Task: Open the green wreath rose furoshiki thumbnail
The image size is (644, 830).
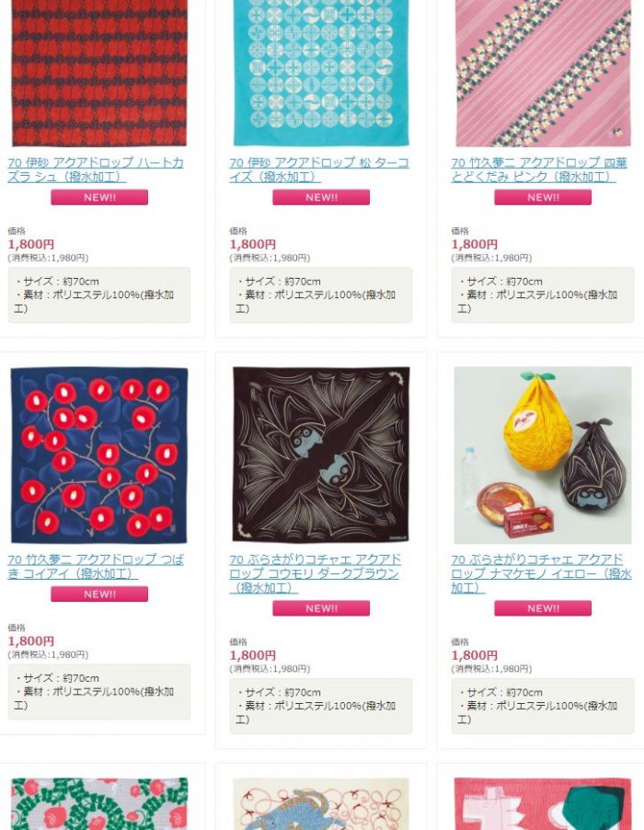Action: 99,803
